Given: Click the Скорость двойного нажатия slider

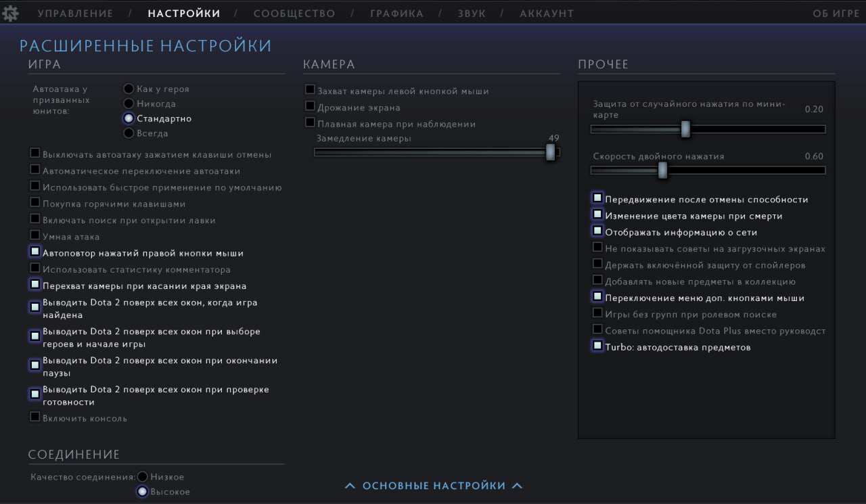Looking at the screenshot, I should [708, 170].
